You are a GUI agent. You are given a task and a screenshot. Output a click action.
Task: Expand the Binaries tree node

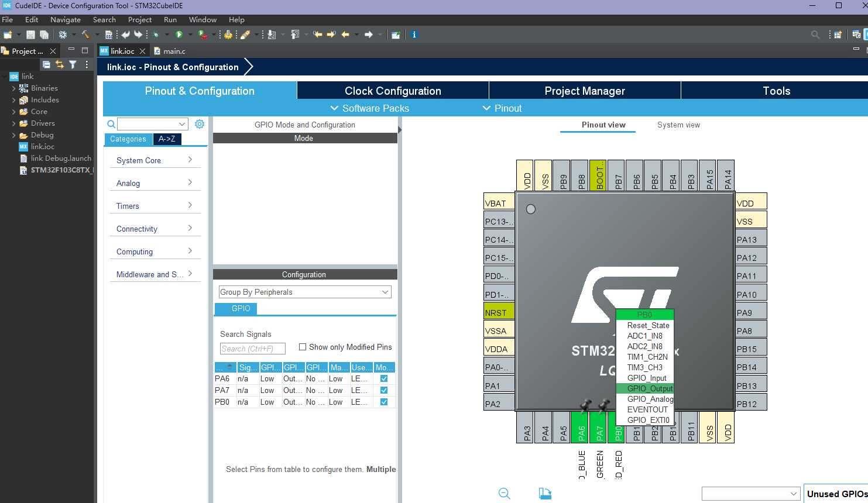pyautogui.click(x=14, y=88)
